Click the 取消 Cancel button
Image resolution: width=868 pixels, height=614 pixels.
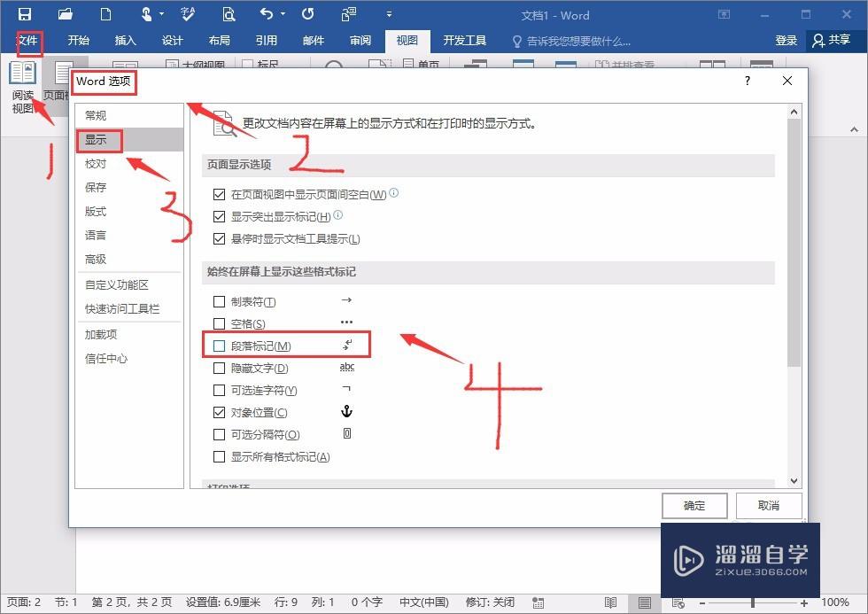point(768,505)
